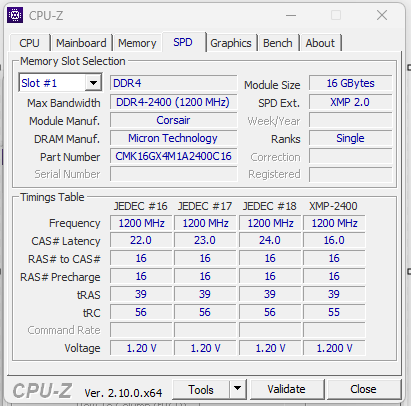Viewport: 411px width, 406px height.
Task: Click the CPU-Z app icon in title bar
Action: click(x=15, y=15)
